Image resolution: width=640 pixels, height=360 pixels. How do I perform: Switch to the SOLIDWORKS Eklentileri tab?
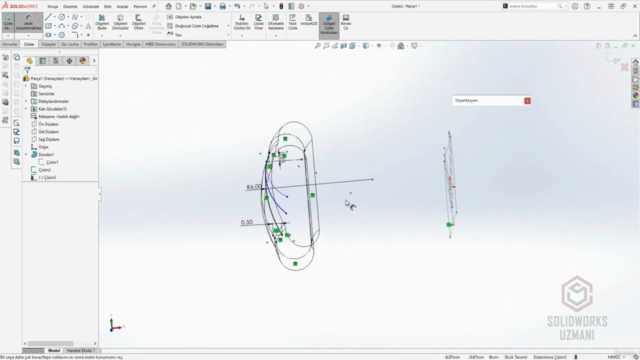coord(202,44)
